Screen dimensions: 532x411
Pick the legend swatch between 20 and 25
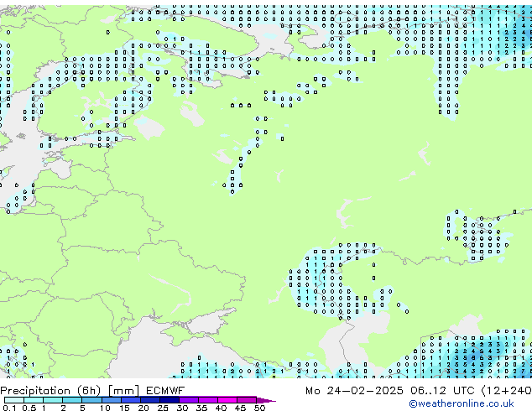(150, 400)
